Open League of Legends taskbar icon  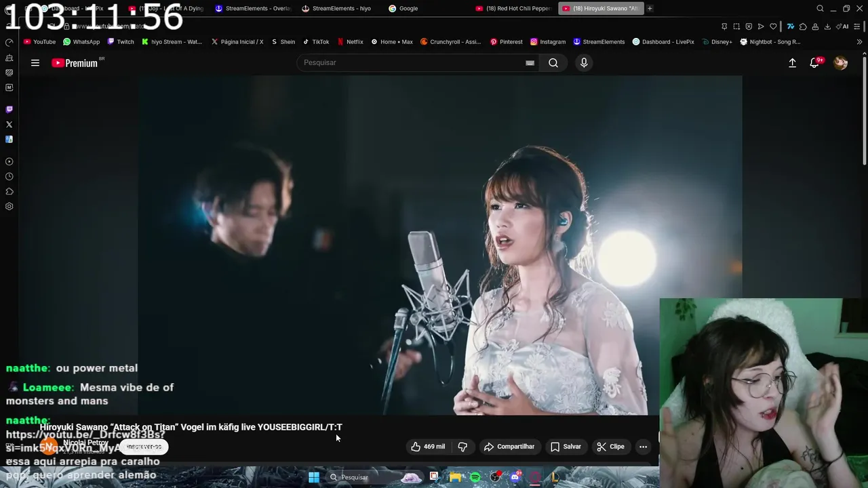click(x=555, y=477)
